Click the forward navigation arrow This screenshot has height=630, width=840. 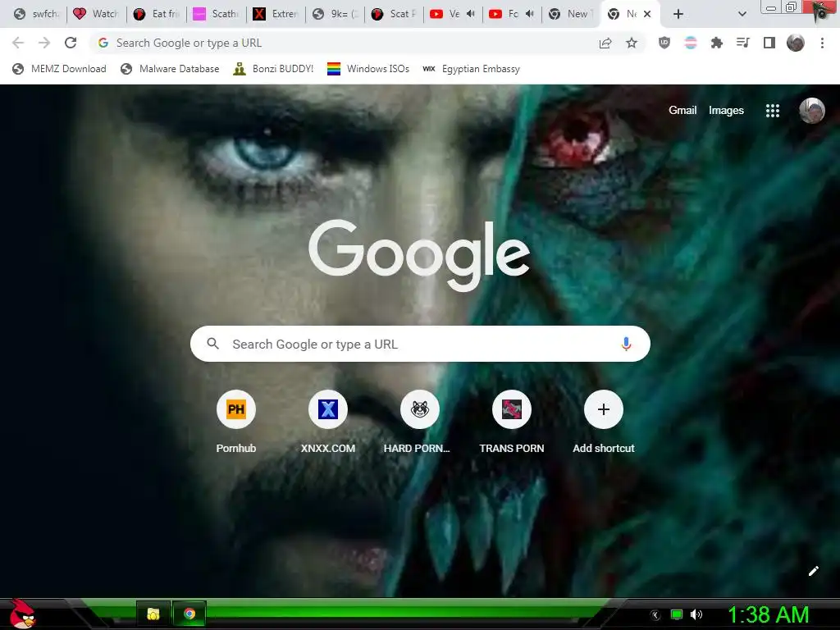[44, 43]
